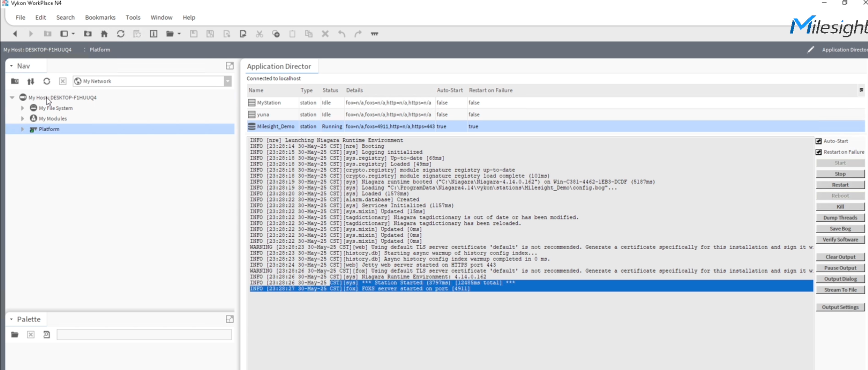
Task: Select My Modules in Nav tree
Action: (x=53, y=118)
